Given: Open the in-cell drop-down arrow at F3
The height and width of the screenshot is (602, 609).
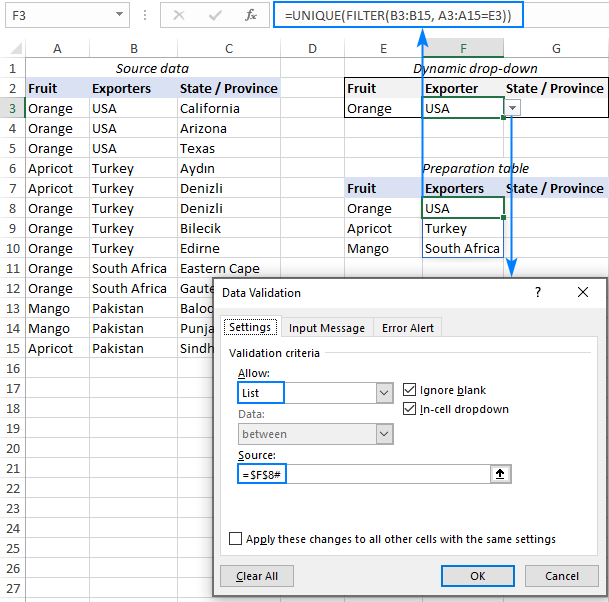Looking at the screenshot, I should point(513,108).
